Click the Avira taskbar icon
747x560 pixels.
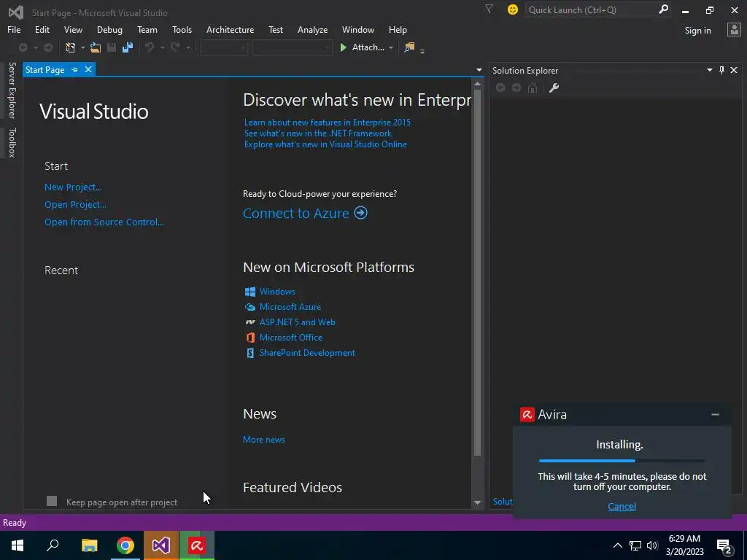[x=197, y=545]
